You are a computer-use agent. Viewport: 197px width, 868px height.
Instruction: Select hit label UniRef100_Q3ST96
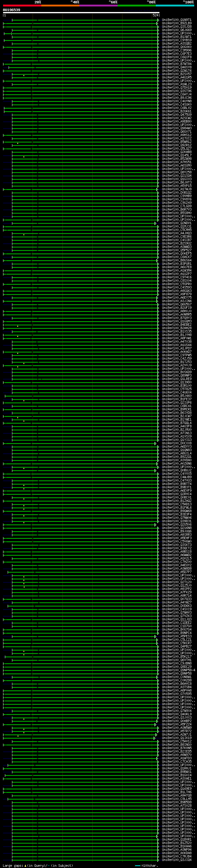click(177, 91)
